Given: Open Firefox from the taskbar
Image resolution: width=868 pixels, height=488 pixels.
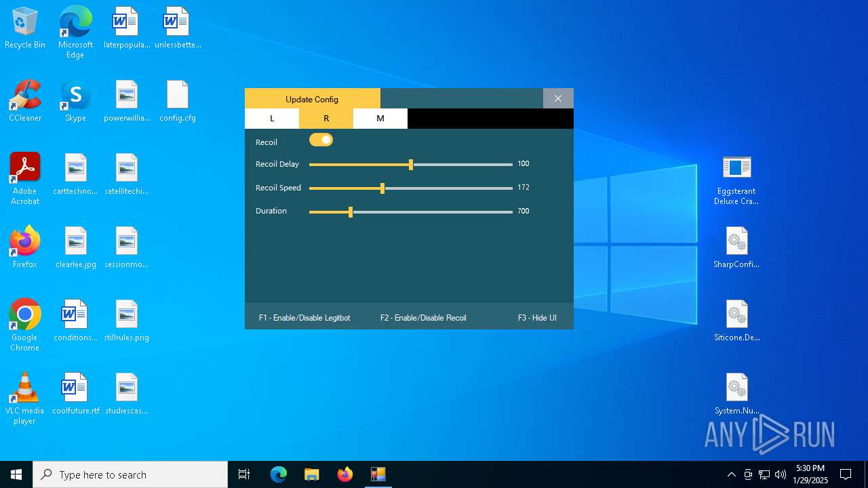Looking at the screenshot, I should click(x=345, y=474).
